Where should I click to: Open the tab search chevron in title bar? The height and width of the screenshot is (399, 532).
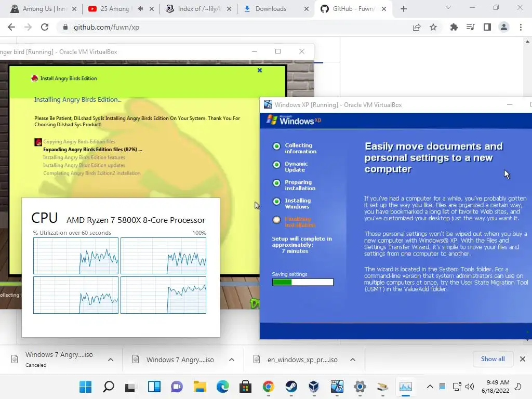tap(448, 7)
